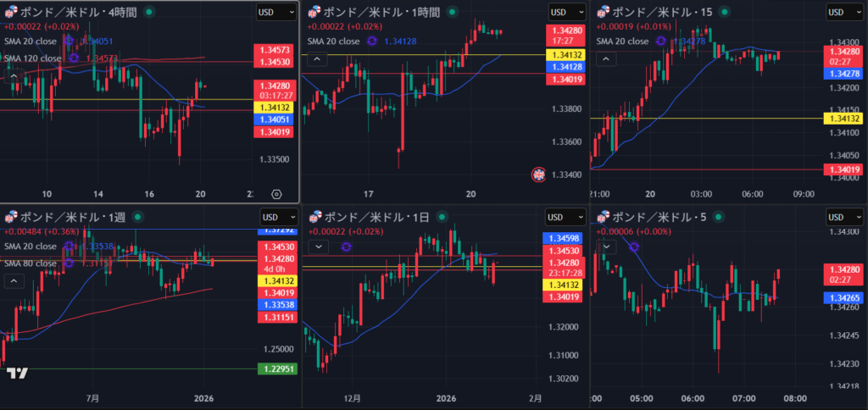Viewport: 868px width, 410px height.
Task: Click the purple SMA 120 refresh icon on 4-hour chart
Action: tap(74, 58)
